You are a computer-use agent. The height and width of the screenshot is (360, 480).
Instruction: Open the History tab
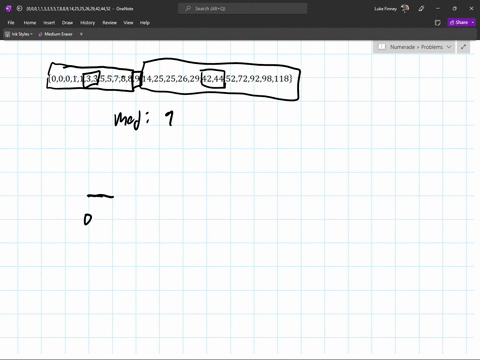(x=87, y=23)
